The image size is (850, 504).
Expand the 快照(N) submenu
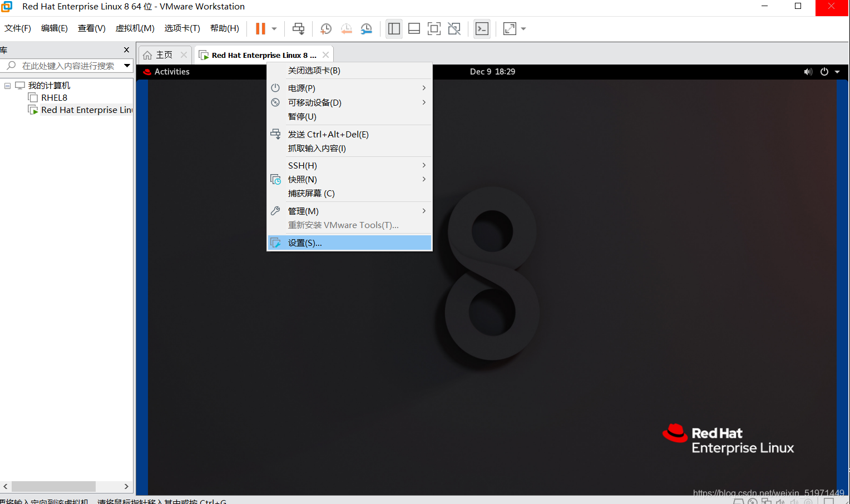[x=349, y=180]
